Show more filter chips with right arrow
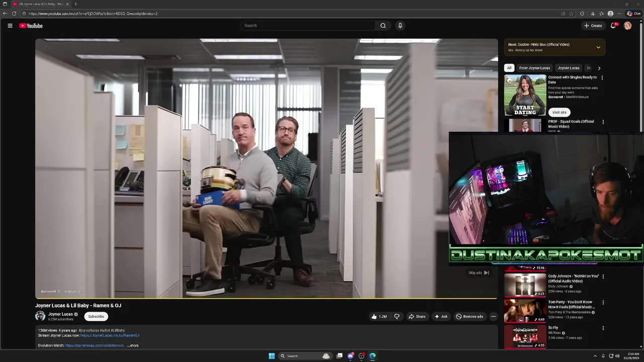 (599, 68)
